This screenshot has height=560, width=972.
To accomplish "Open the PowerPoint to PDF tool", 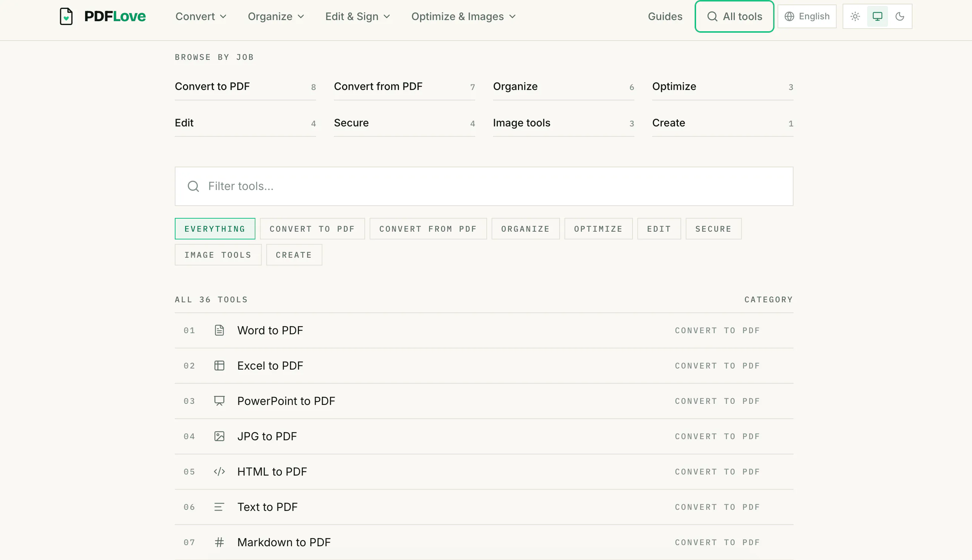I will point(484,401).
